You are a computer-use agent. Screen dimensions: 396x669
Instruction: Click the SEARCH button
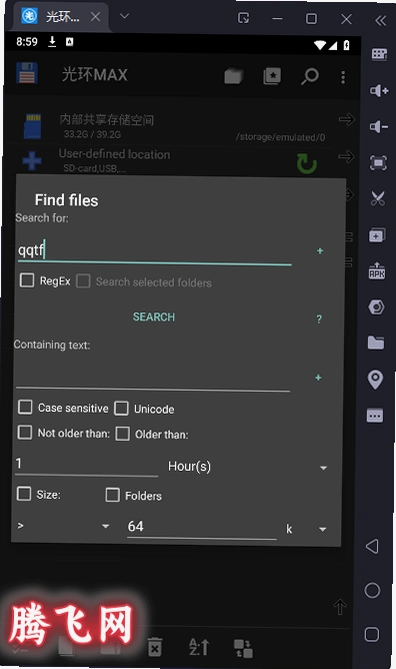tap(154, 317)
